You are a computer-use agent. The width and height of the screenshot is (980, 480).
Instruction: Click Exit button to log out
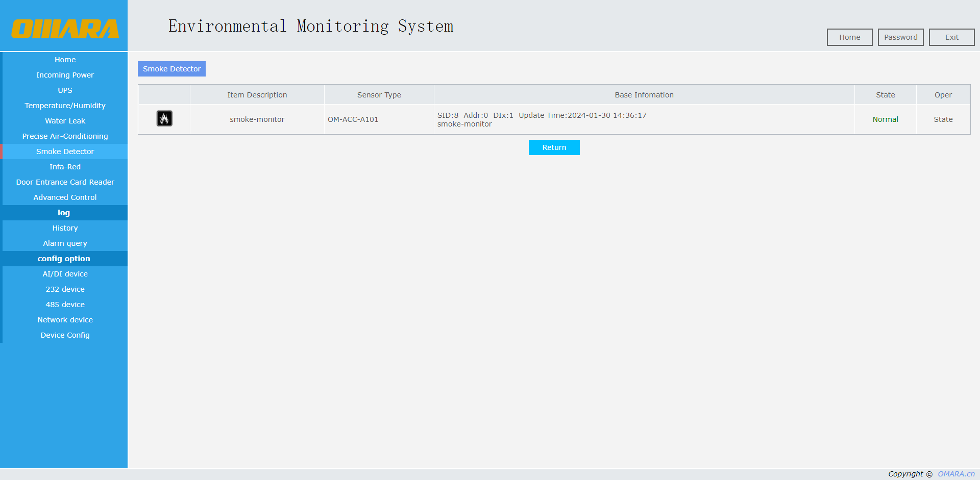click(951, 37)
